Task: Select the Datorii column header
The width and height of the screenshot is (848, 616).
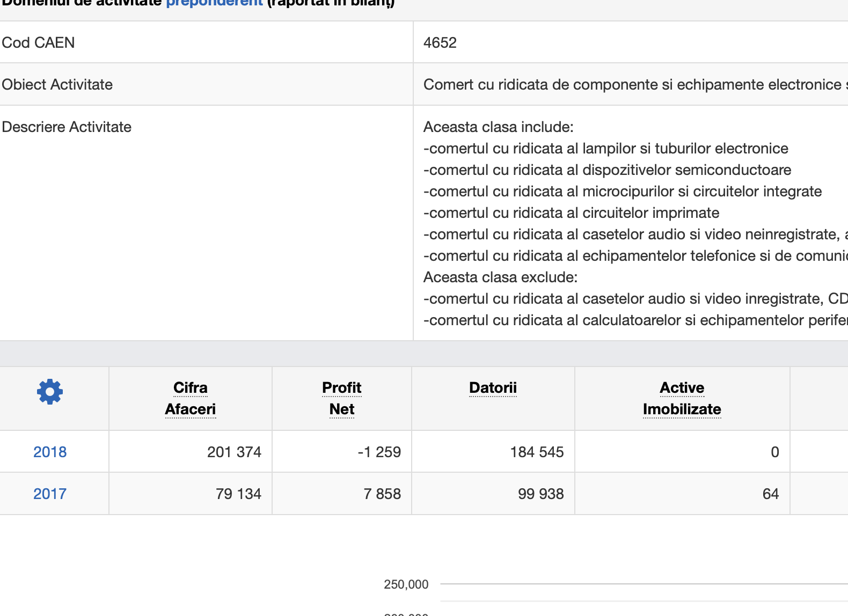Action: tap(493, 388)
